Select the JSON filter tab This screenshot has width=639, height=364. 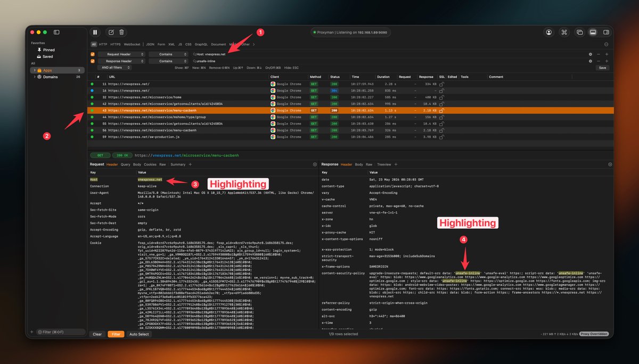pyautogui.click(x=150, y=44)
